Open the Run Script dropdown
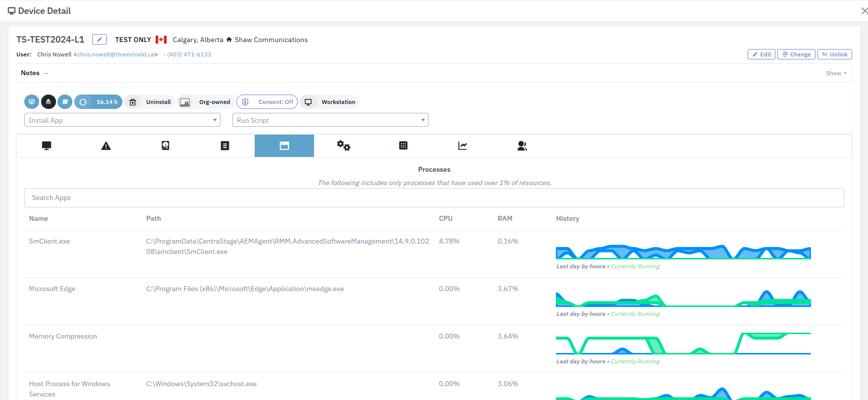Screen dimensions: 868x400 pos(330,120)
